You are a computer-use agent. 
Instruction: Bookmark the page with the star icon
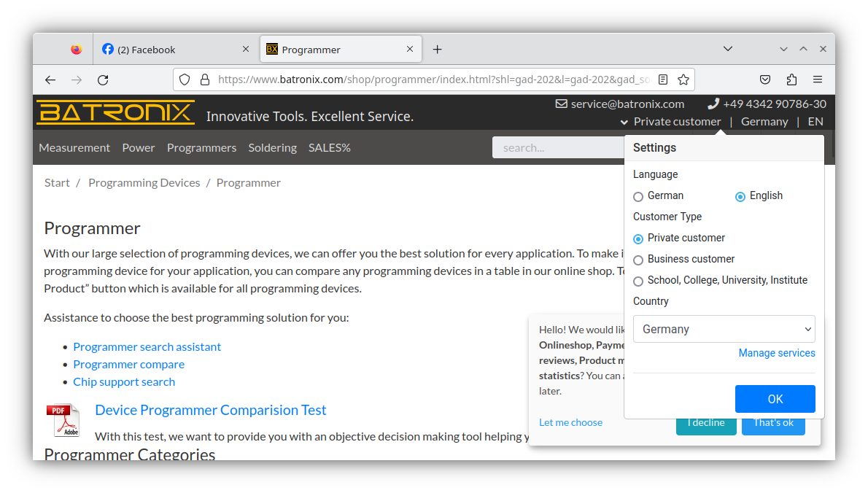pyautogui.click(x=683, y=79)
